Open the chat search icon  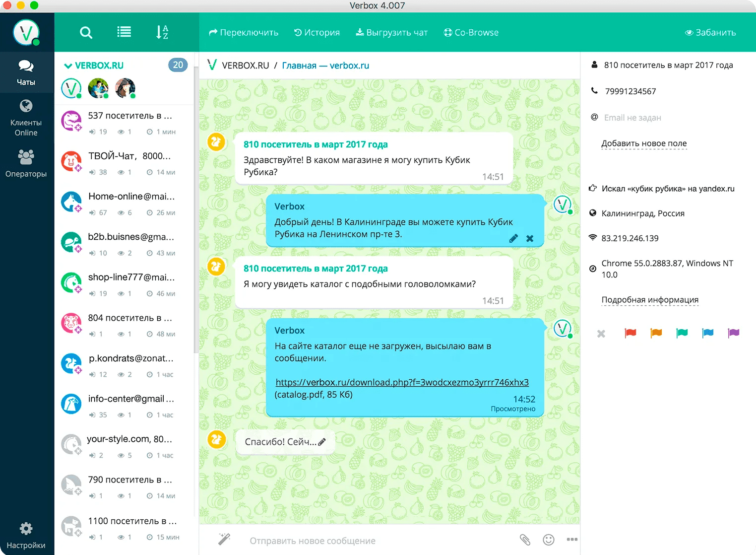[x=86, y=33]
